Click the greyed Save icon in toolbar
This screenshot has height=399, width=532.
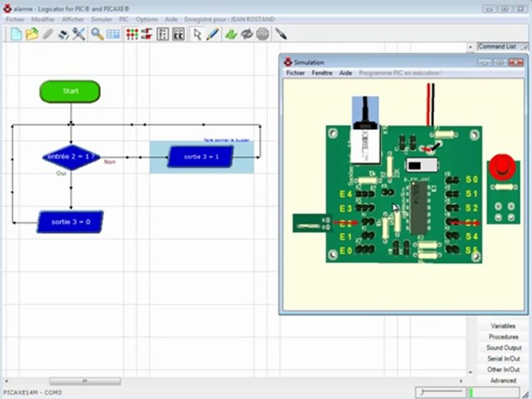(48, 34)
